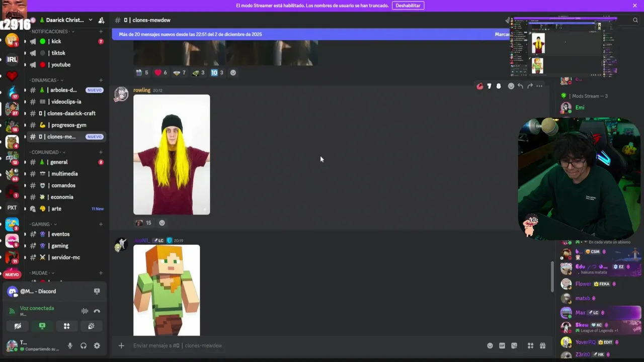Add reaction from message hover toolbar
This screenshot has width=644, height=362.
tap(511, 86)
